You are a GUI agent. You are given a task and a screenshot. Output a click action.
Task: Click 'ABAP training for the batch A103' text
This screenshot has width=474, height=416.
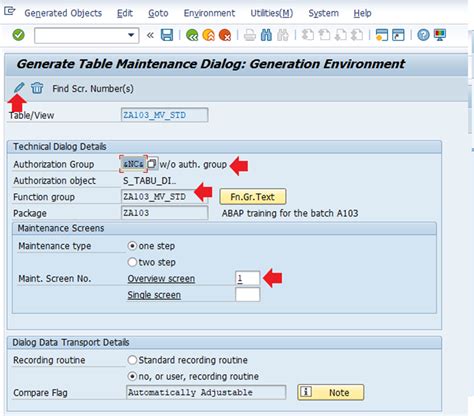click(x=290, y=213)
